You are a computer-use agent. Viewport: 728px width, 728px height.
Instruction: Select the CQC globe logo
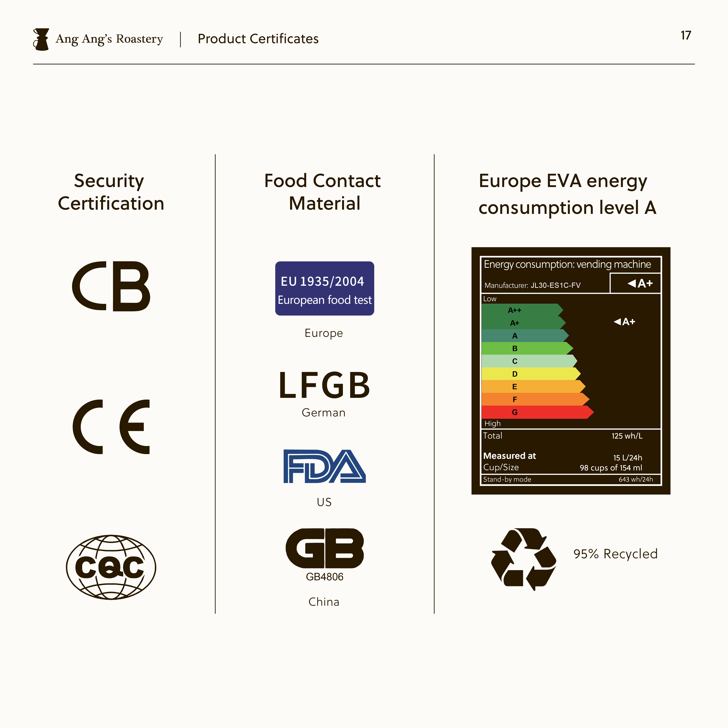111,567
